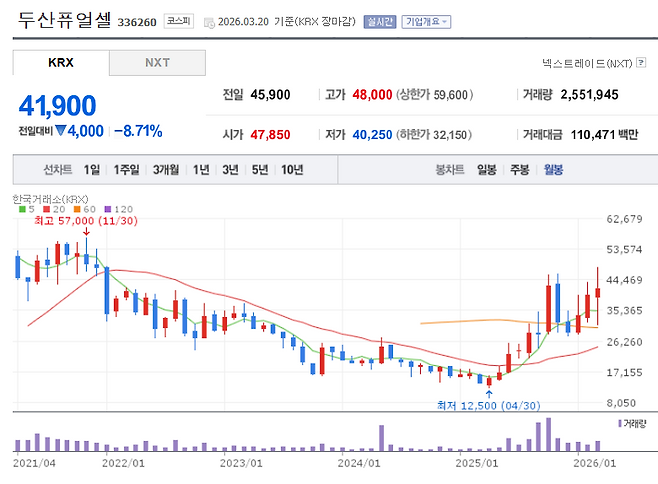Click the 두산퓨얼셀 stock name heading

click(66, 20)
